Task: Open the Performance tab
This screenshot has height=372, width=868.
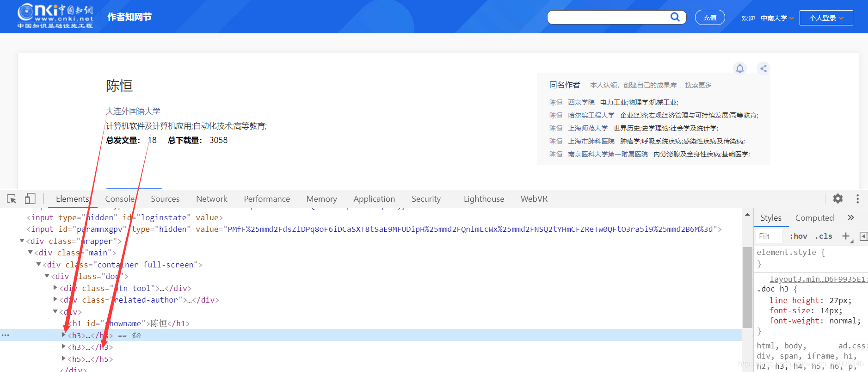Action: tap(267, 198)
